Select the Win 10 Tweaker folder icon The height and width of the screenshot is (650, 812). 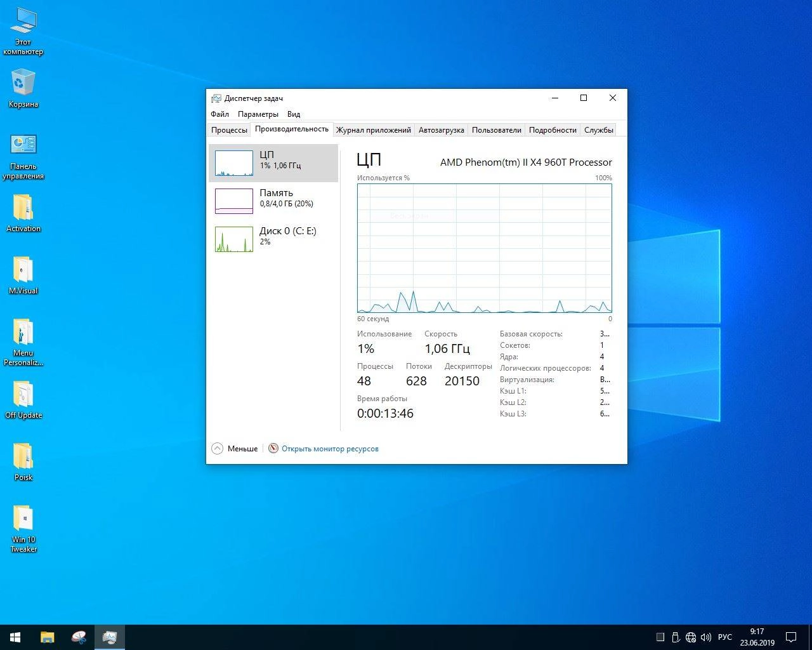pos(23,529)
